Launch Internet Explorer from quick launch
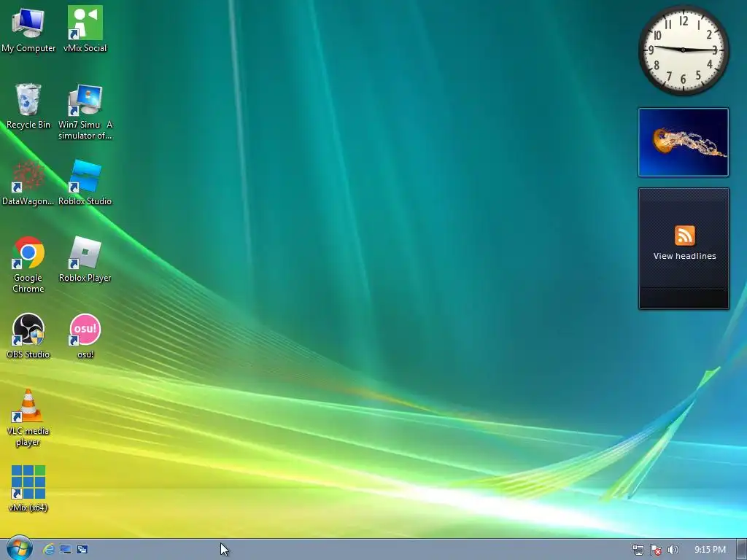The height and width of the screenshot is (560, 747). click(49, 550)
